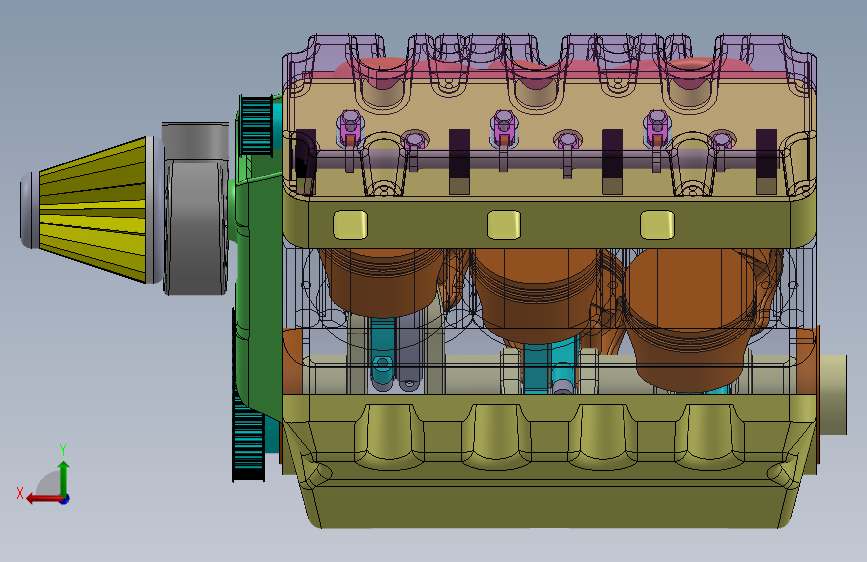
Task: Click the green Y axis arrow of triad
Action: click(64, 478)
